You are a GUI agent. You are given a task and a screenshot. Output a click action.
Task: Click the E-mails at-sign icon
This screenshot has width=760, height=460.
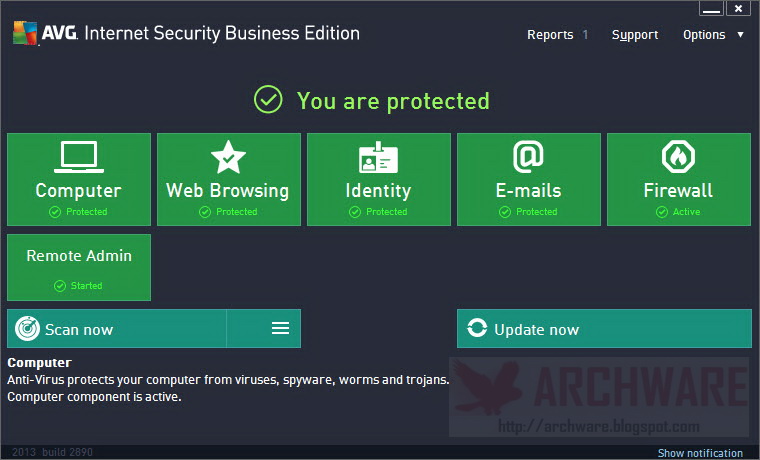(528, 157)
